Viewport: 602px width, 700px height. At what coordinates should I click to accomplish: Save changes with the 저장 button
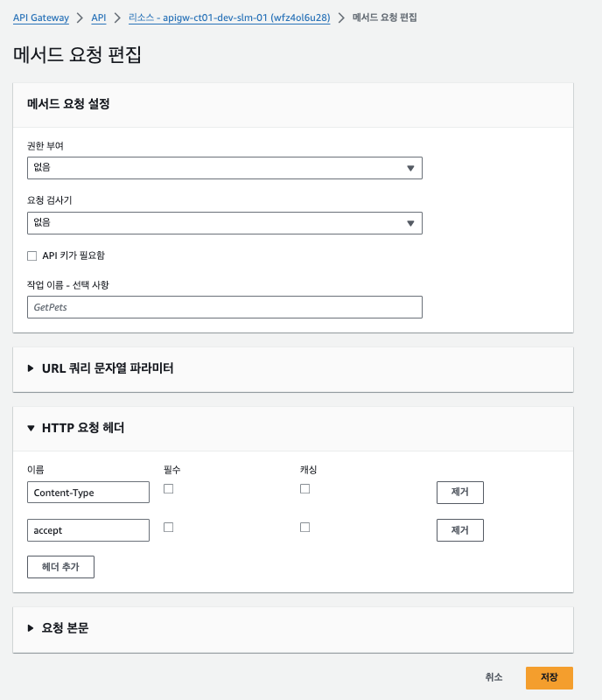(x=549, y=677)
